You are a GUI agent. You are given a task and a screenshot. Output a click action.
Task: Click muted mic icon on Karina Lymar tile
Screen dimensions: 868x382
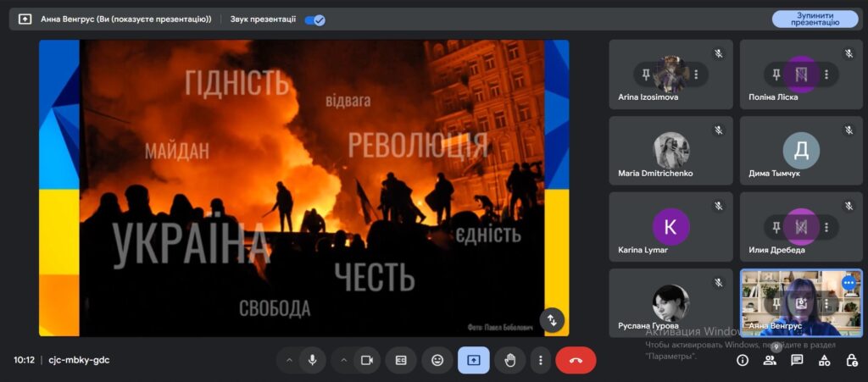719,206
